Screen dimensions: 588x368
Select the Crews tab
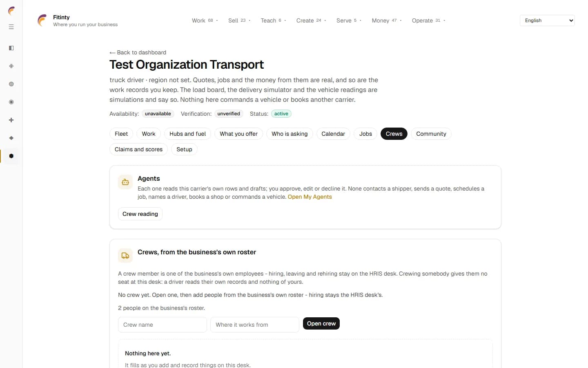[394, 134]
